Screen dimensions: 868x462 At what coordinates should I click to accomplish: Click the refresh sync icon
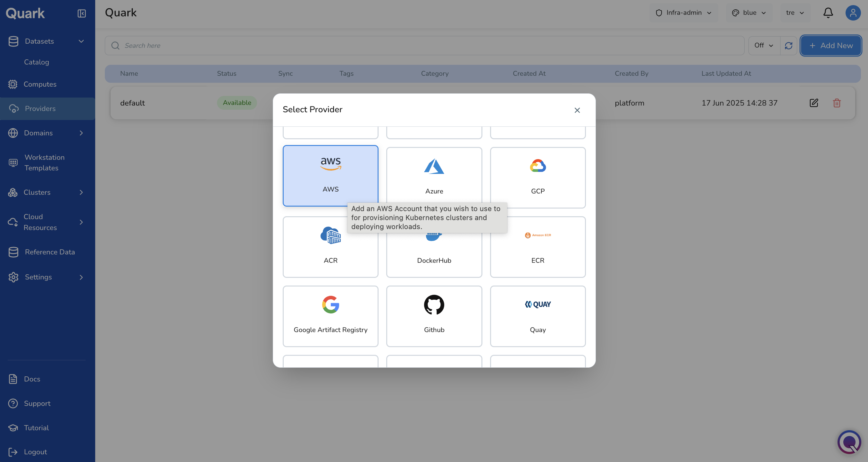[789, 46]
